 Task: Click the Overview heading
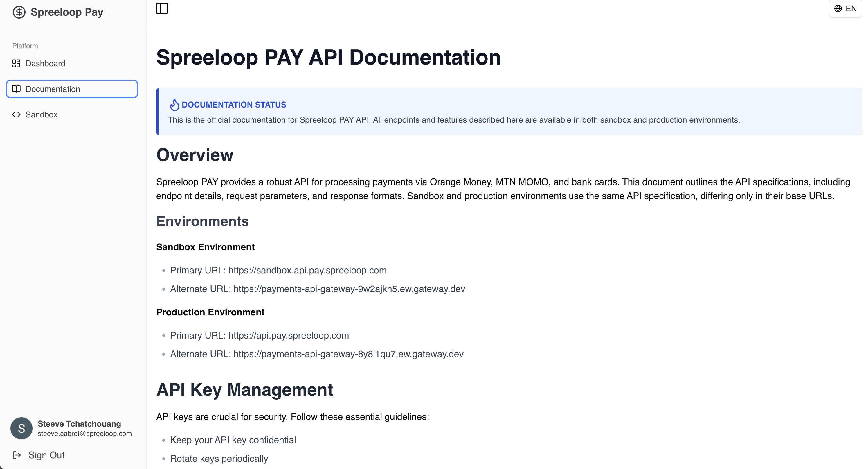click(x=195, y=155)
